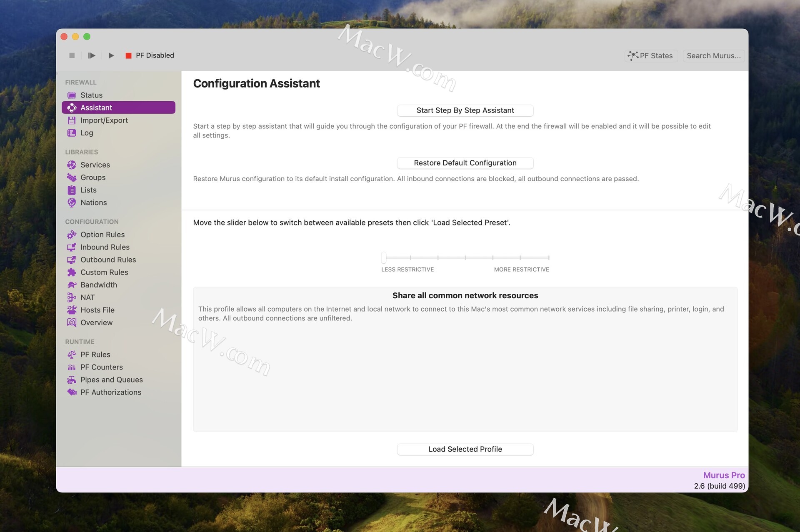Open the Services library
The width and height of the screenshot is (800, 532).
pyautogui.click(x=95, y=165)
